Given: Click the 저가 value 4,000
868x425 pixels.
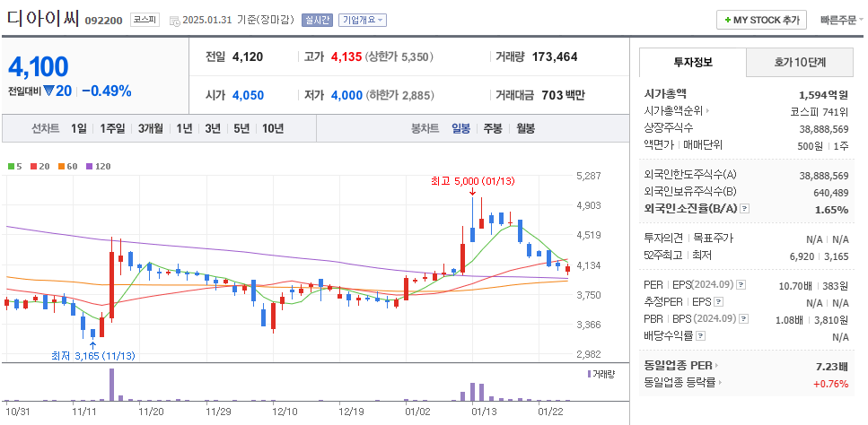Looking at the screenshot, I should [346, 95].
